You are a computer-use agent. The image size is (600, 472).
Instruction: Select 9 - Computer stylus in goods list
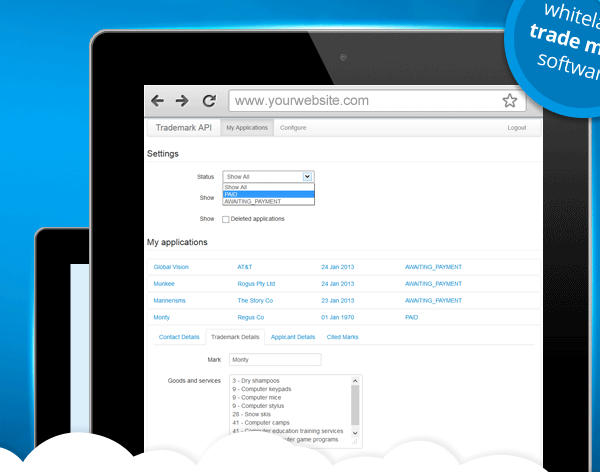[x=258, y=406]
